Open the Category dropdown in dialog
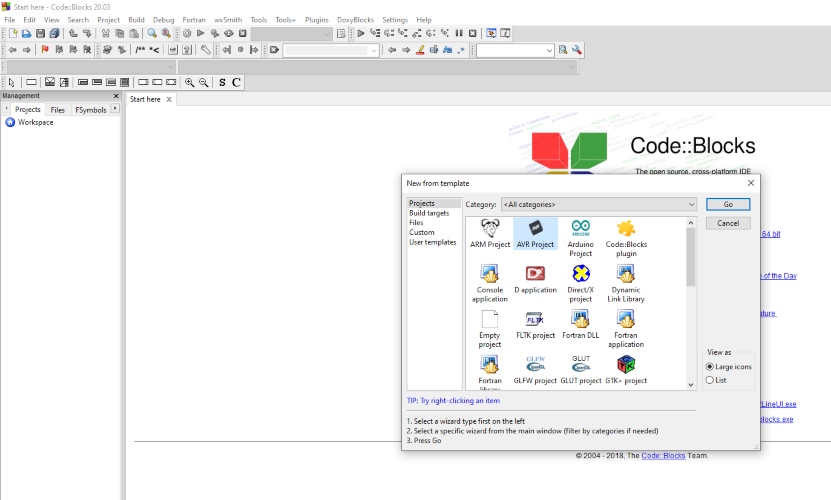 pos(599,204)
